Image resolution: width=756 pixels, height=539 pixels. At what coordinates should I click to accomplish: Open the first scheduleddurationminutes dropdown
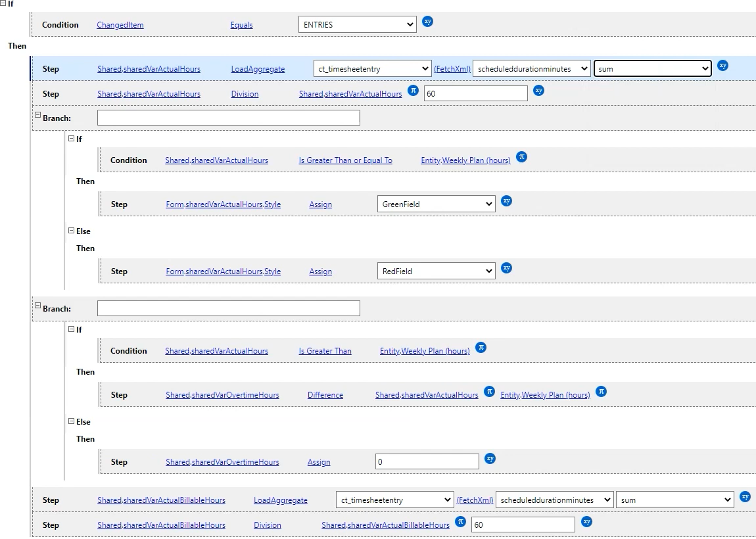pyautogui.click(x=532, y=69)
